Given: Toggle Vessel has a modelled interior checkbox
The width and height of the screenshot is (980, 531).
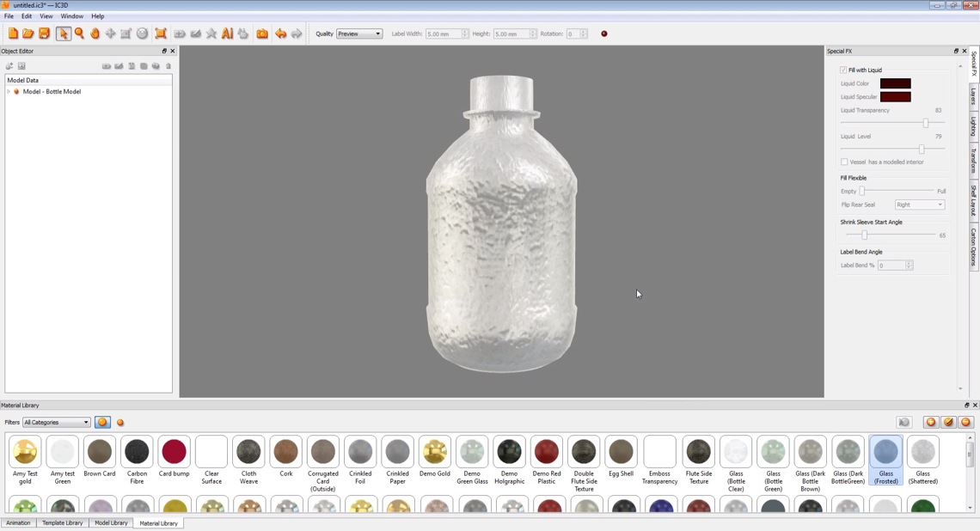Looking at the screenshot, I should [844, 162].
